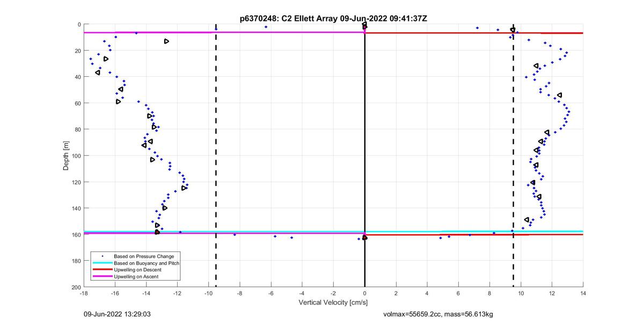This screenshot has width=644, height=323.
Task: Click legend entry 'Based on Pressure Change'
Action: tap(143, 256)
